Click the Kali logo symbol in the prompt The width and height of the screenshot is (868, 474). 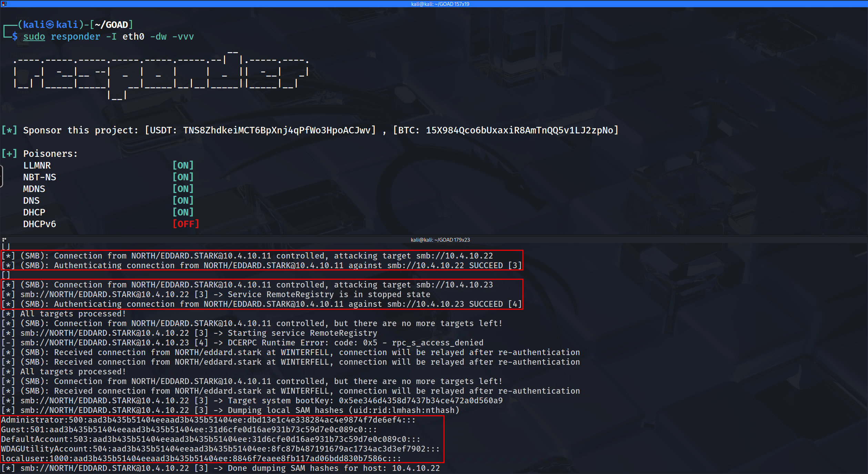50,24
